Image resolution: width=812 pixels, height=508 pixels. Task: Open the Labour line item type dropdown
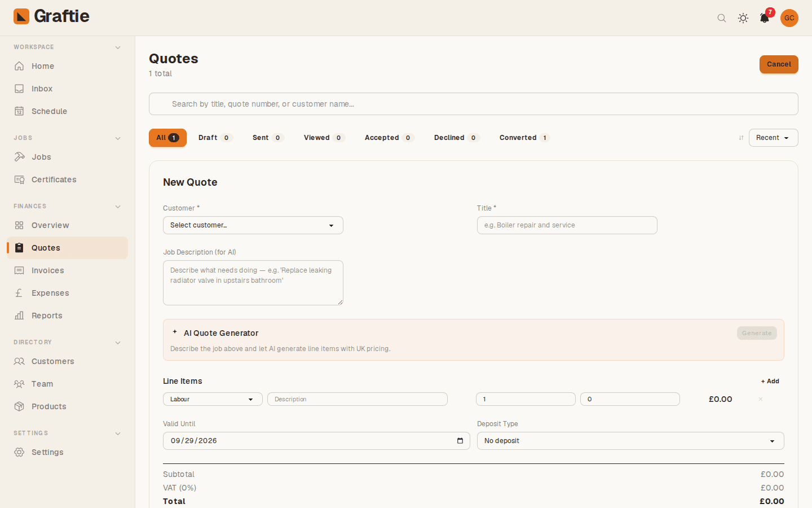[213, 399]
